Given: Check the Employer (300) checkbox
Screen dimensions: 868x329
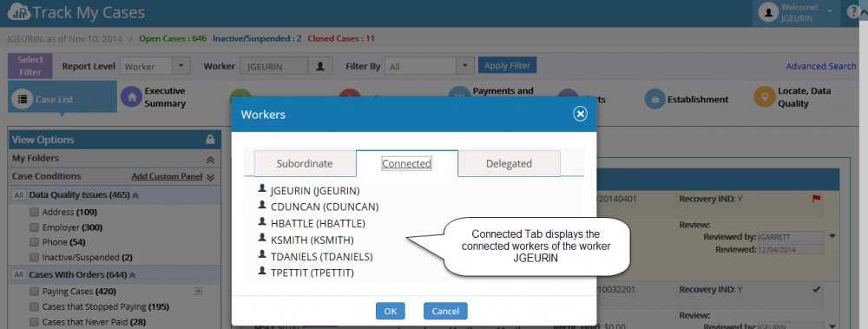Looking at the screenshot, I should [34, 227].
